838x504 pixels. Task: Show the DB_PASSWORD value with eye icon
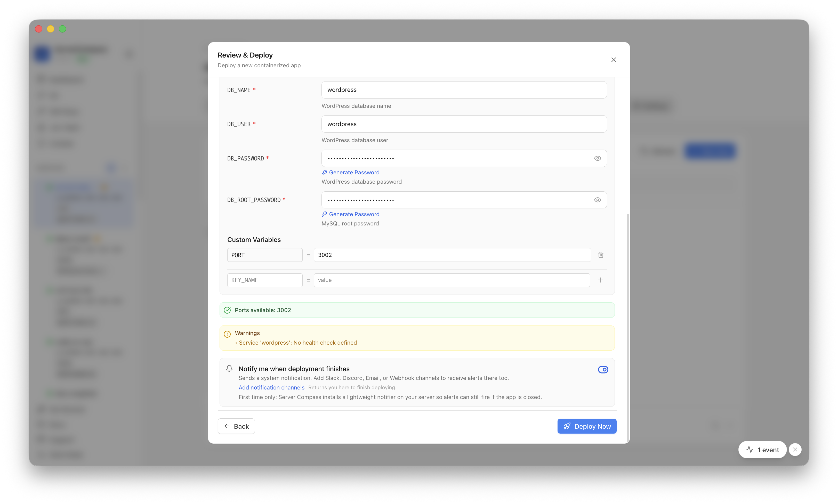tap(598, 158)
